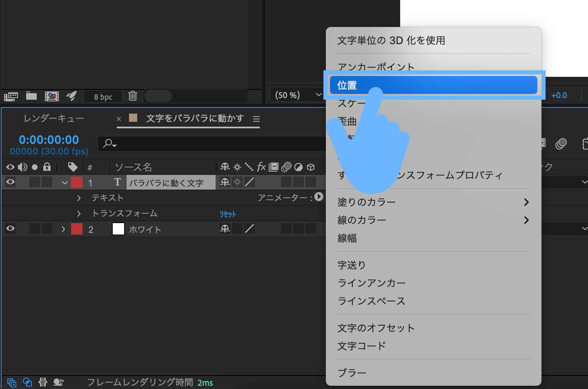Toggle the lock box for ホワイト layer
588x389 pixels.
click(x=47, y=228)
